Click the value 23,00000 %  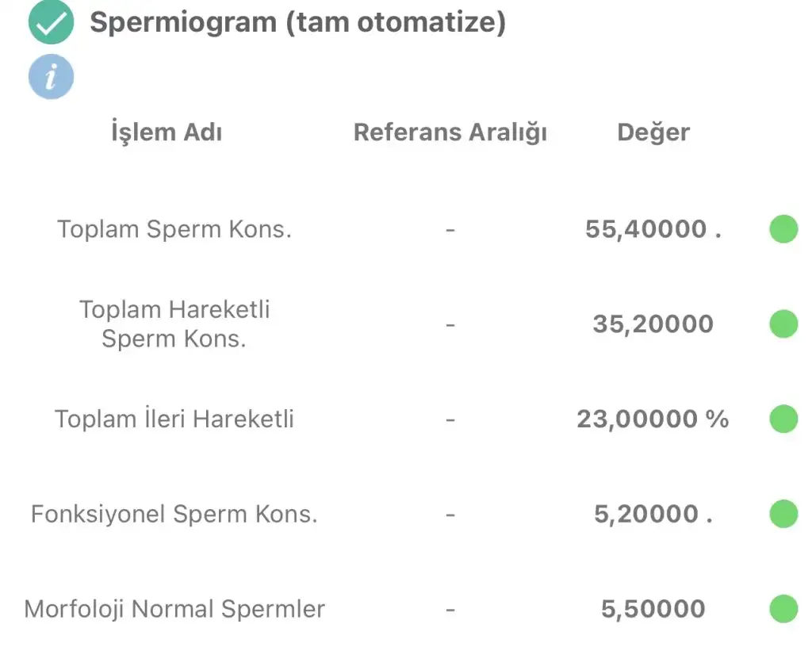[x=653, y=419]
